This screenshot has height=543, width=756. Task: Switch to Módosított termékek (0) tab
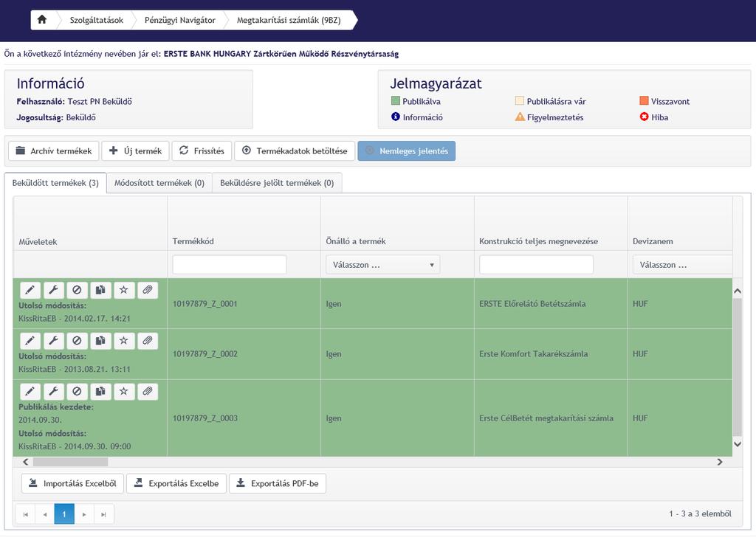[x=159, y=183]
